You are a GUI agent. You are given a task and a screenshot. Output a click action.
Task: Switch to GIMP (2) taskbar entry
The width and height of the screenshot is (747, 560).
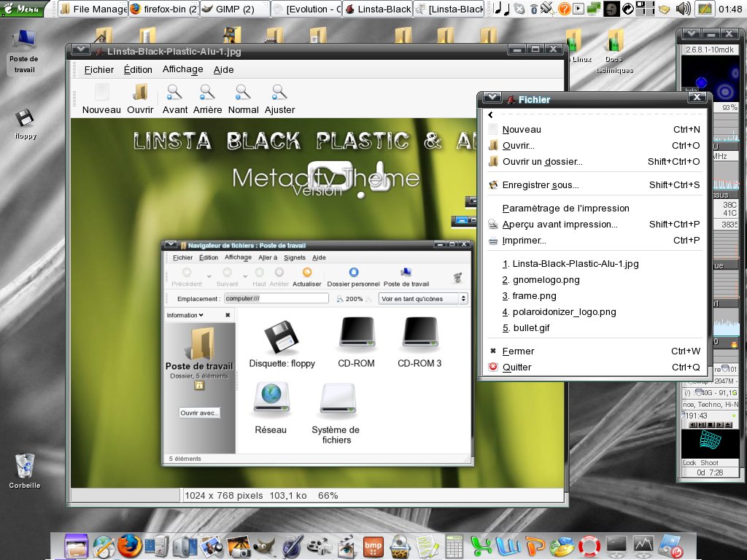tap(234, 9)
